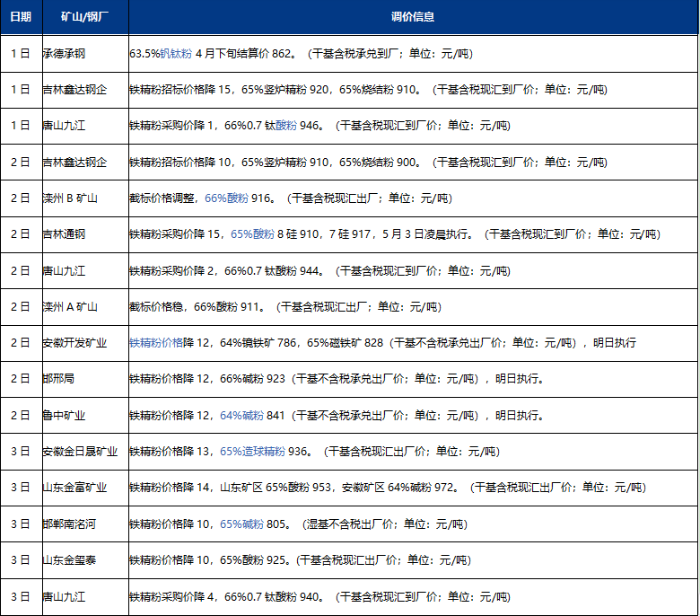
Task: Select the 滦州B矿山 name cell
Action: pyautogui.click(x=70, y=198)
